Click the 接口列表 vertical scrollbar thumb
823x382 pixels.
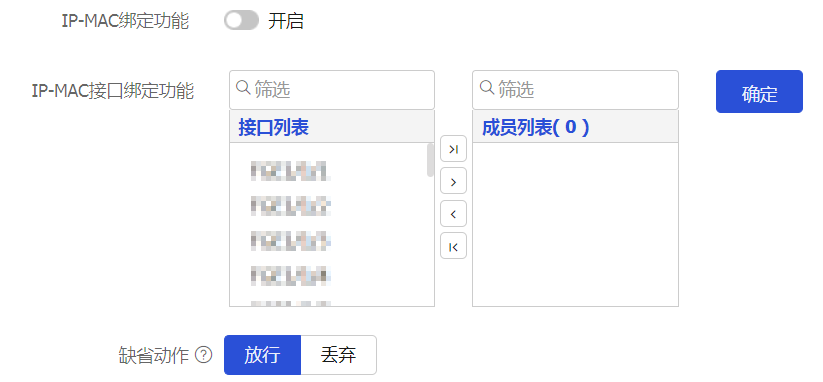(x=430, y=160)
